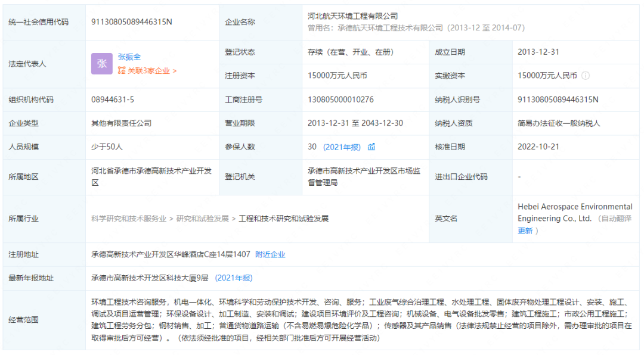644x355 pixels.
Task: Click the 统一社会信用代码 label
Action: pyautogui.click(x=39, y=22)
